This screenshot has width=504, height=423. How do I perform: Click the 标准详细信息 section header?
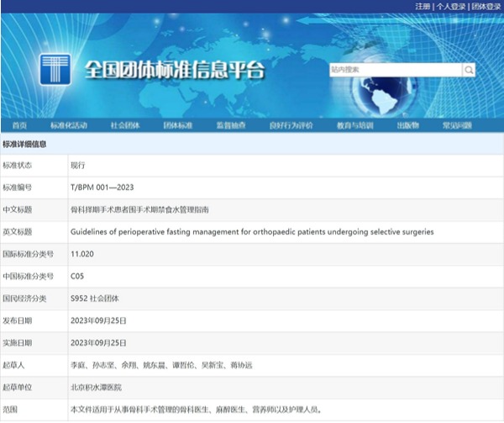click(30, 144)
